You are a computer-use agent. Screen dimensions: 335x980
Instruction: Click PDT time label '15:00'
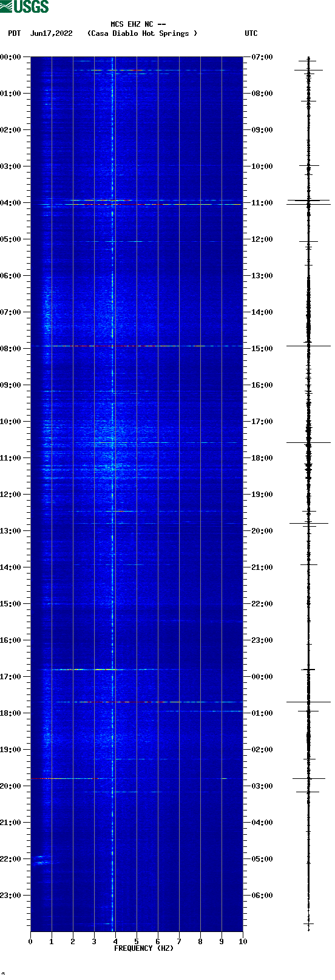11,604
